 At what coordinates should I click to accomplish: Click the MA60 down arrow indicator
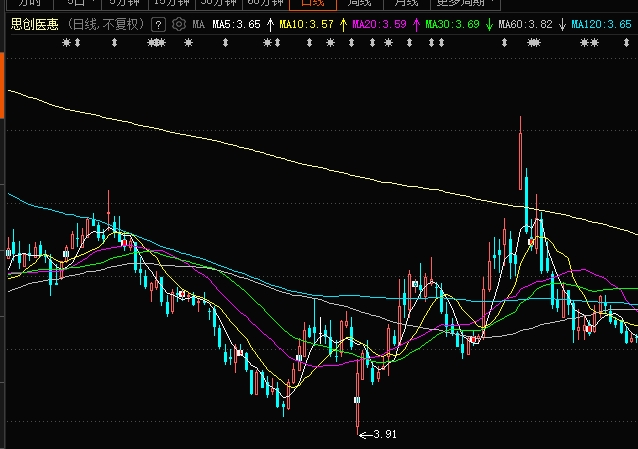click(561, 23)
